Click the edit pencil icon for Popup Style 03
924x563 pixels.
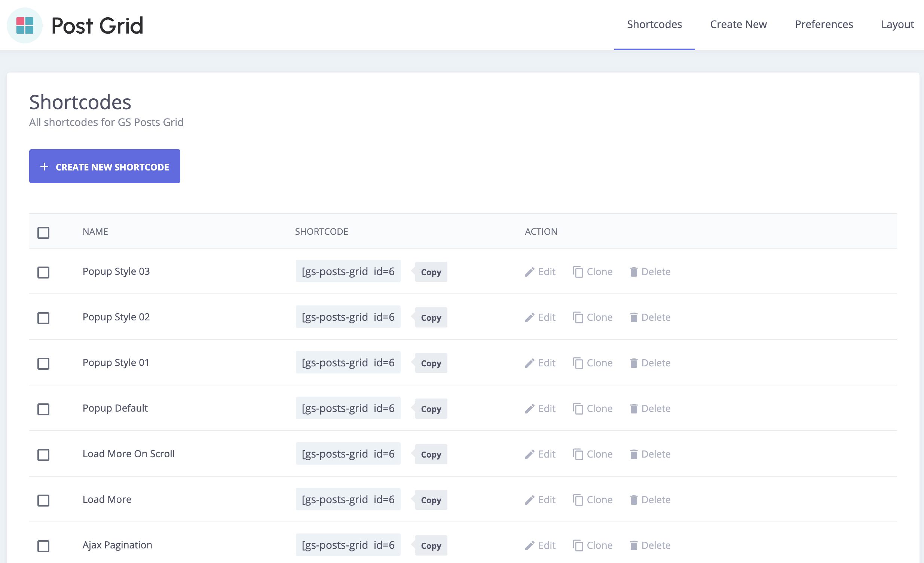point(529,272)
